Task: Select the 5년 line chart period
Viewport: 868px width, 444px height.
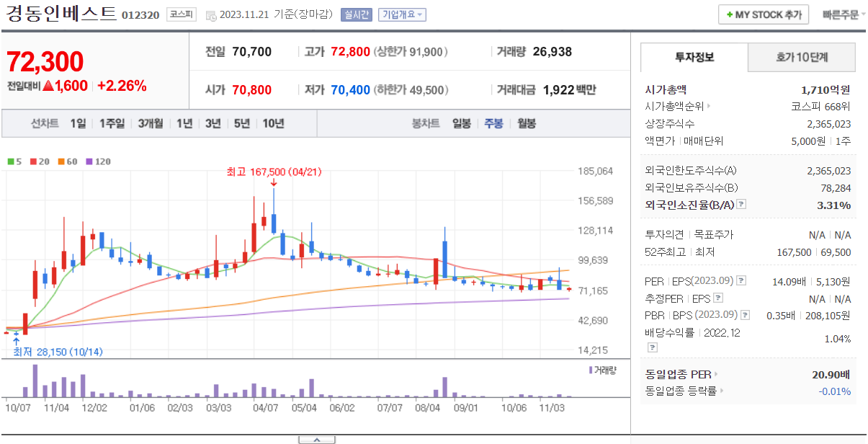Action: [241, 123]
